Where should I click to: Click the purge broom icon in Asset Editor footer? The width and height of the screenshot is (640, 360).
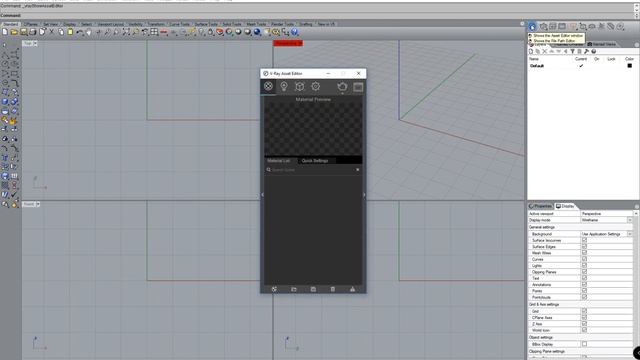click(352, 289)
